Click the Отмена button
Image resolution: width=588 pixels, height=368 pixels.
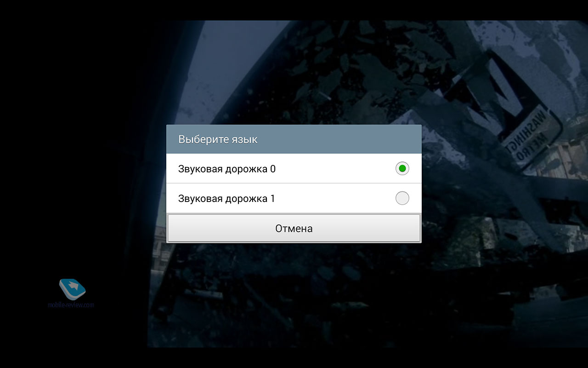point(294,228)
